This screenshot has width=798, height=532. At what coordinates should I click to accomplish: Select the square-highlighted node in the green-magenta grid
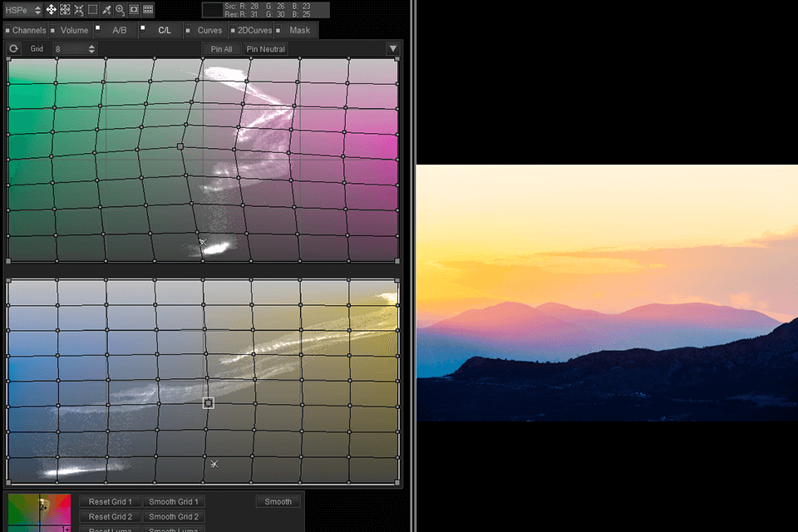(180, 146)
